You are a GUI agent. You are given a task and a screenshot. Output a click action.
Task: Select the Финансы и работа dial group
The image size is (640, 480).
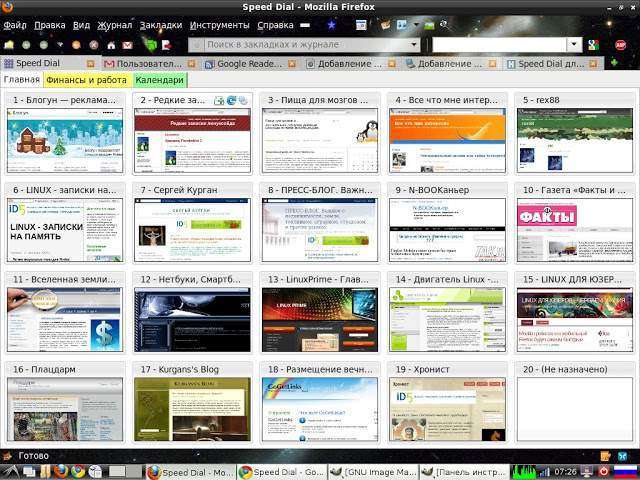coord(87,80)
